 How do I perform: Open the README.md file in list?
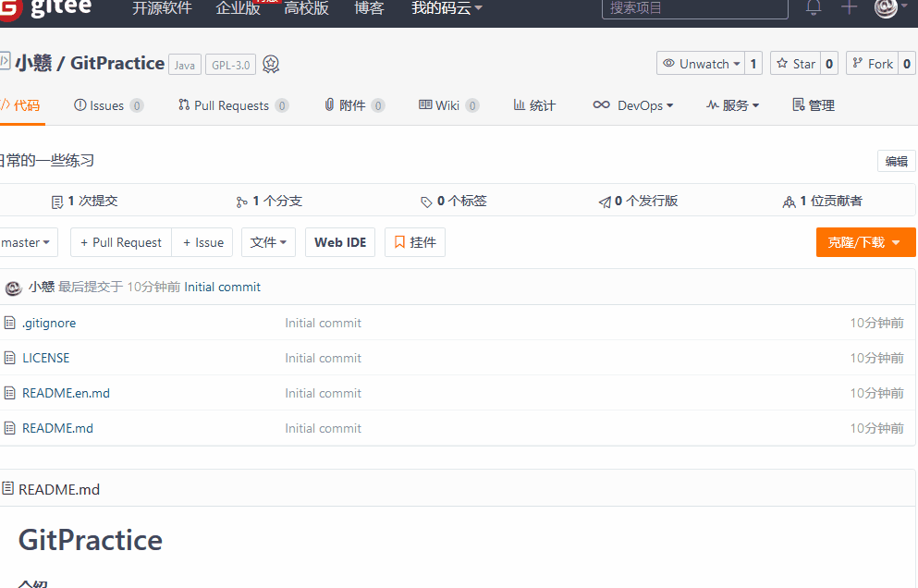57,428
